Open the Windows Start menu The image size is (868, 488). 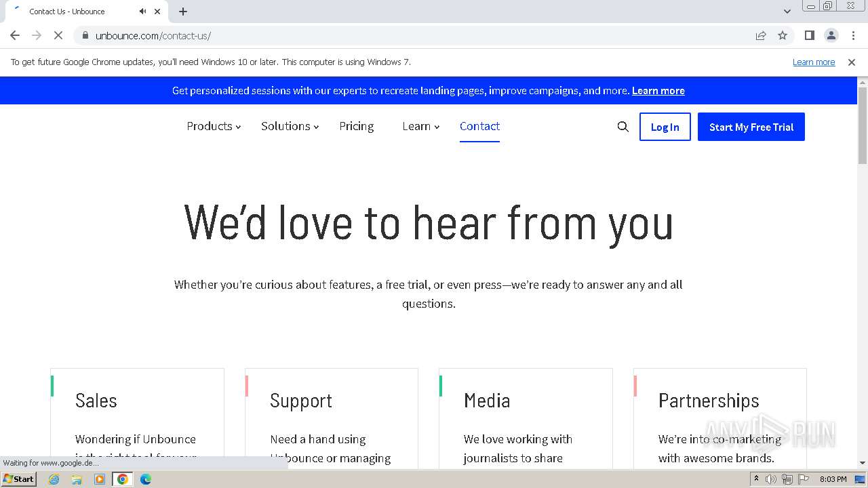coord(18,479)
